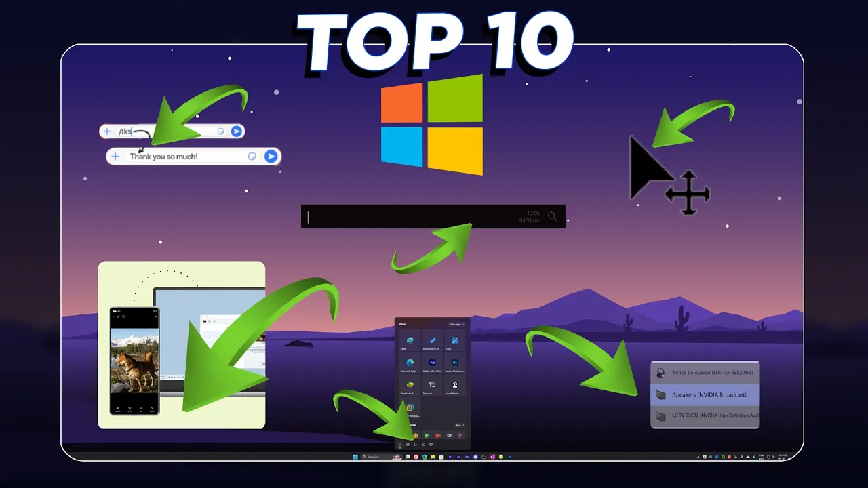The image size is (868, 488).
Task: Click the link icon in pinned row
Action: [449, 435]
